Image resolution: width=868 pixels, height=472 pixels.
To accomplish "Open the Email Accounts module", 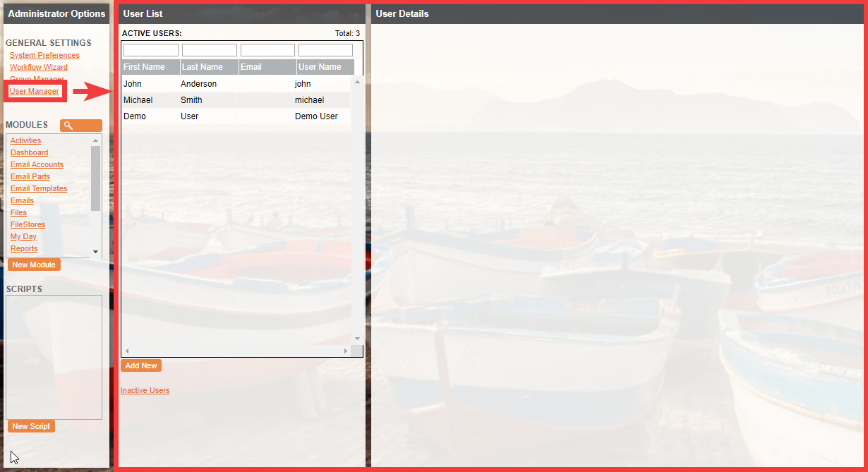I will (x=37, y=164).
